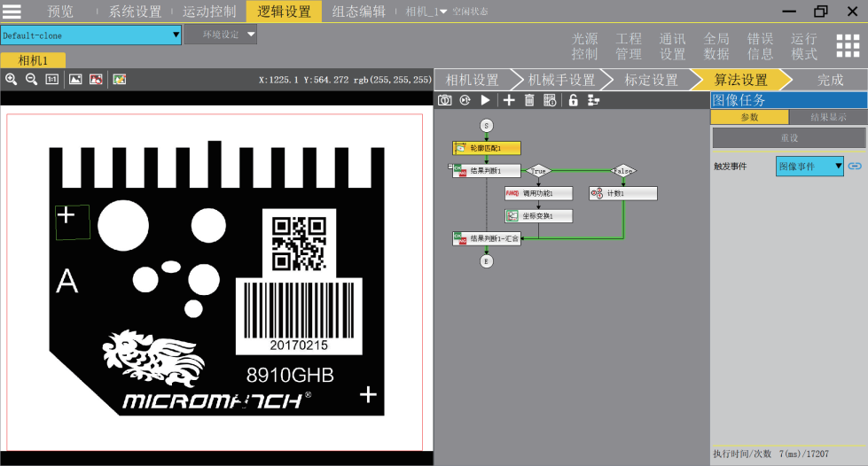Toggle the lock icon in flow toolbar
The height and width of the screenshot is (466, 868).
(573, 100)
